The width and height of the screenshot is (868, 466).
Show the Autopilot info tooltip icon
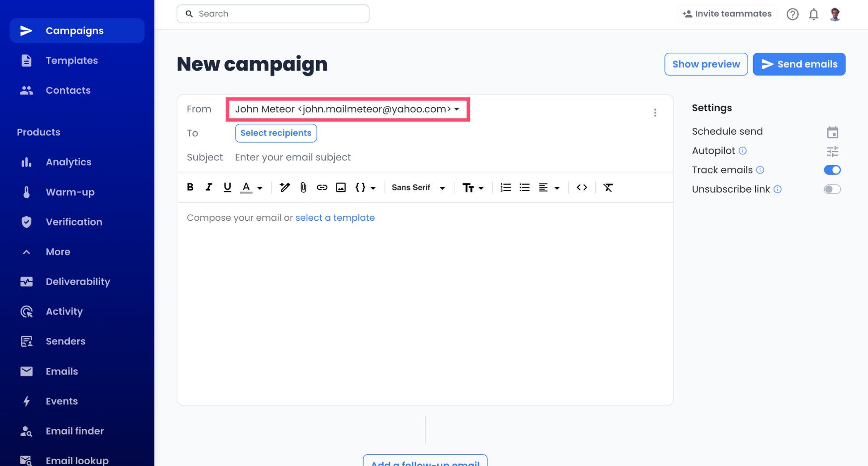[x=742, y=151]
